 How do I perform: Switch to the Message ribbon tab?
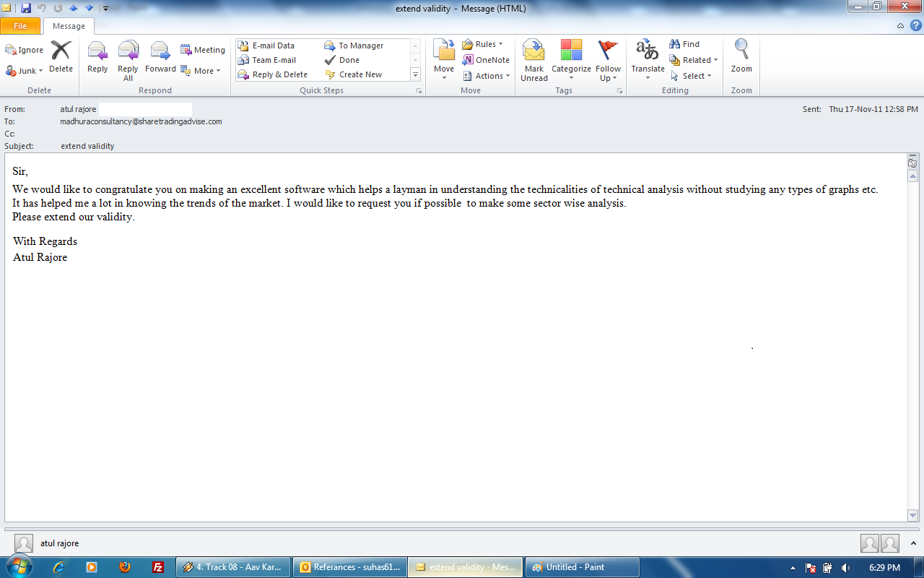[69, 26]
